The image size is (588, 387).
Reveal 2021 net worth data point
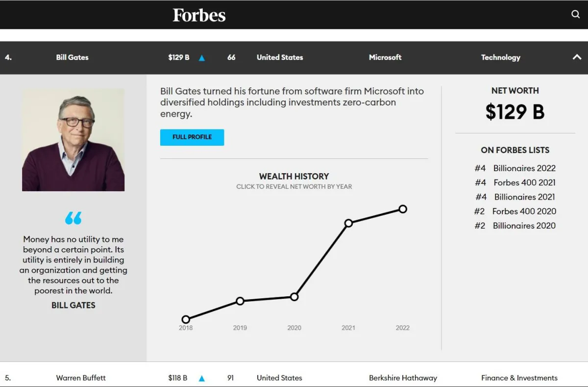click(x=348, y=223)
